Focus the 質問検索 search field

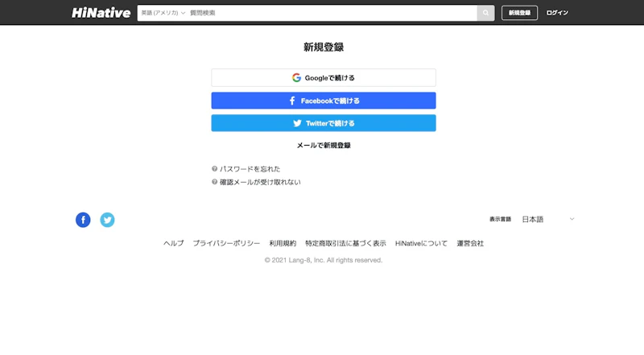tap(332, 13)
